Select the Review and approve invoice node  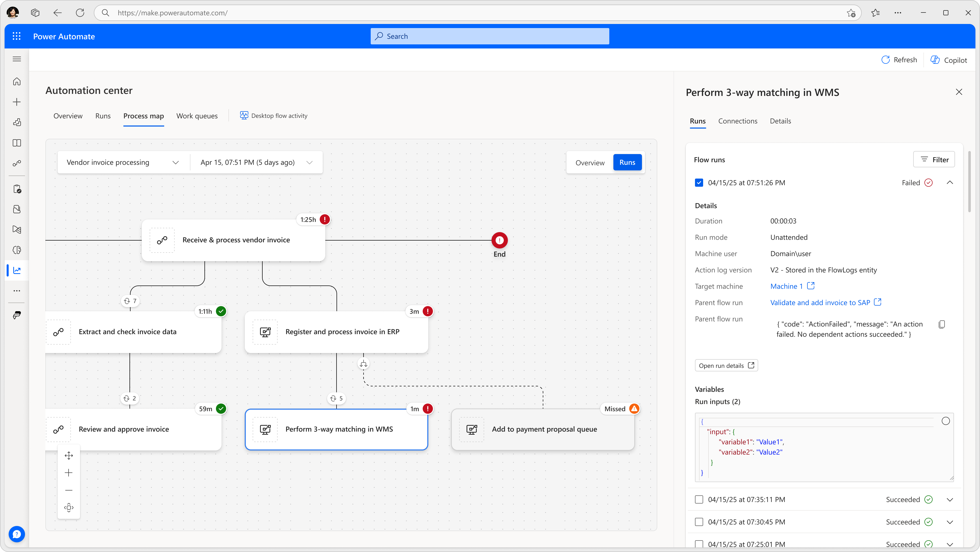133,429
